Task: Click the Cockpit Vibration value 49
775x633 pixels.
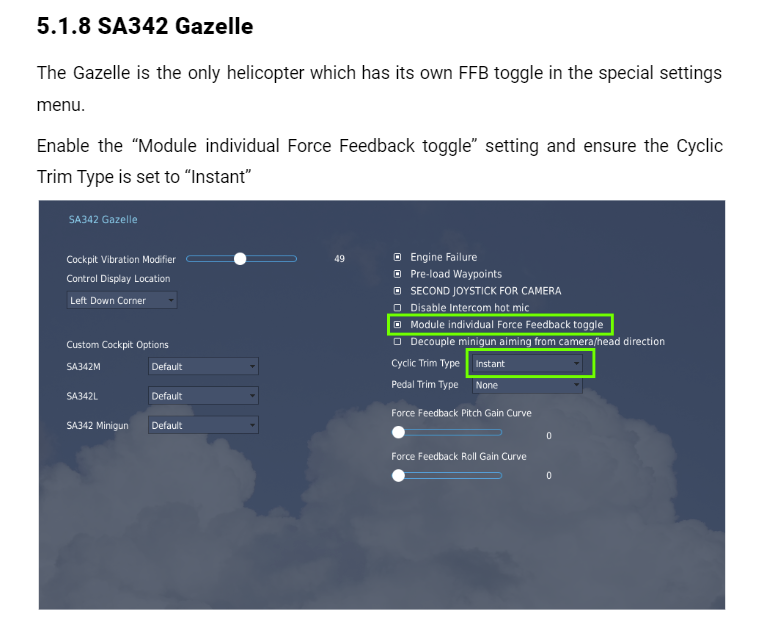Action: pyautogui.click(x=339, y=259)
